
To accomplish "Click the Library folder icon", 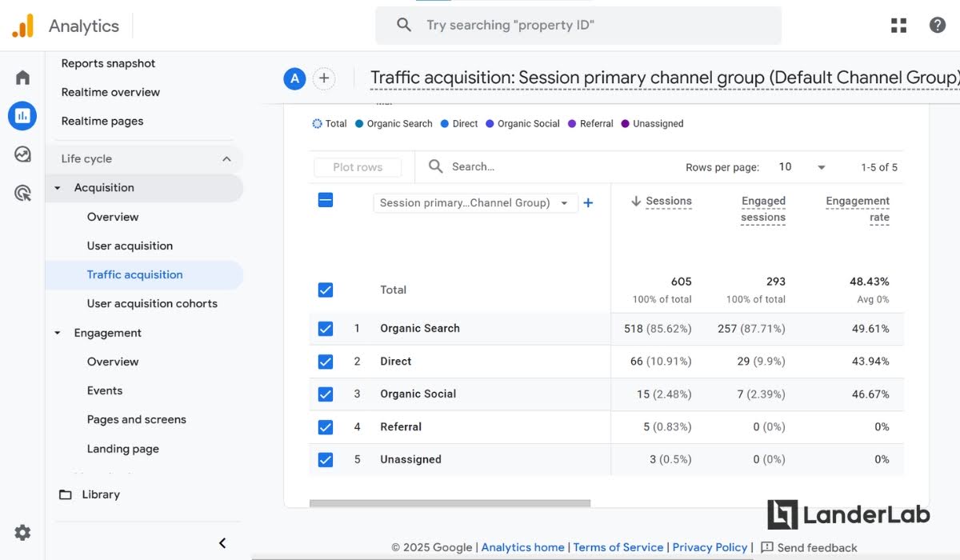I will [66, 494].
